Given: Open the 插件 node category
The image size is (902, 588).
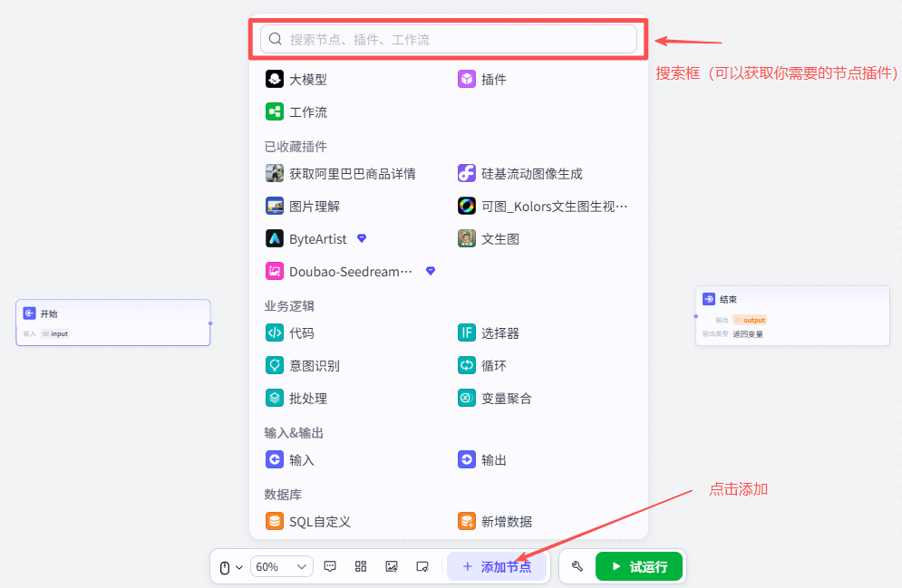Looking at the screenshot, I should [492, 79].
